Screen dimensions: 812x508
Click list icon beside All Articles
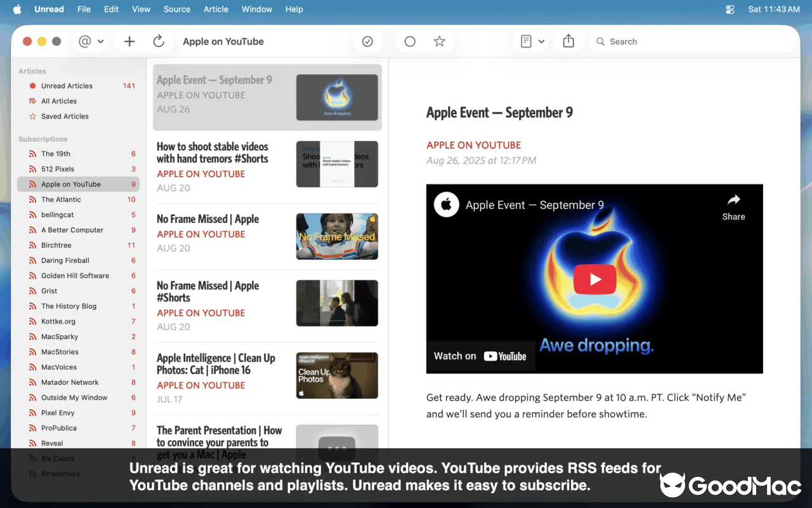coord(32,101)
